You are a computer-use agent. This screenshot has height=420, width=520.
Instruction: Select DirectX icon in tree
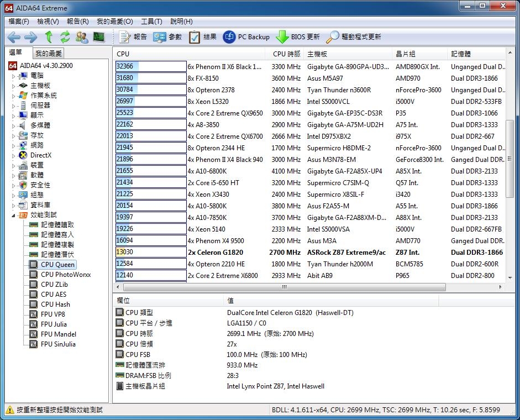click(23, 155)
